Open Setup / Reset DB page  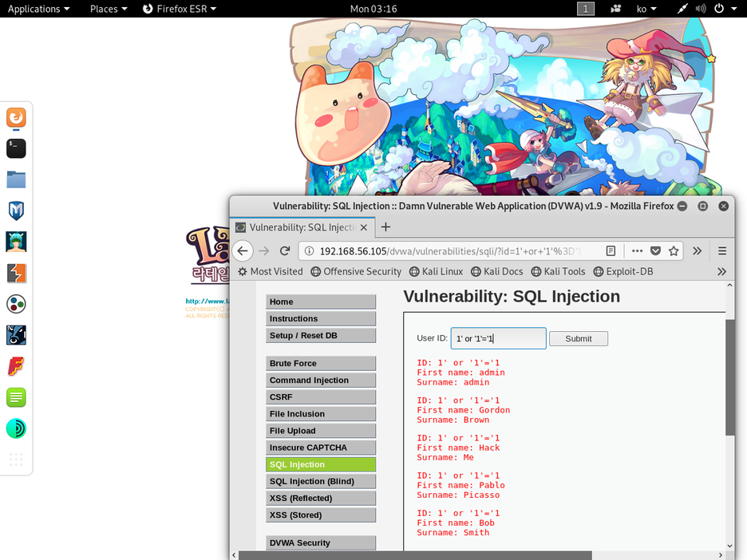[x=321, y=336]
